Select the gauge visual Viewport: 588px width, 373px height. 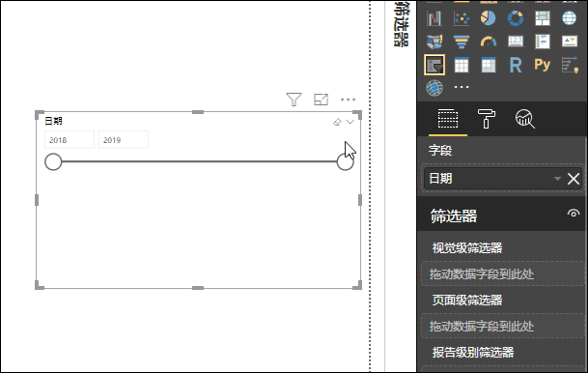pyautogui.click(x=488, y=42)
